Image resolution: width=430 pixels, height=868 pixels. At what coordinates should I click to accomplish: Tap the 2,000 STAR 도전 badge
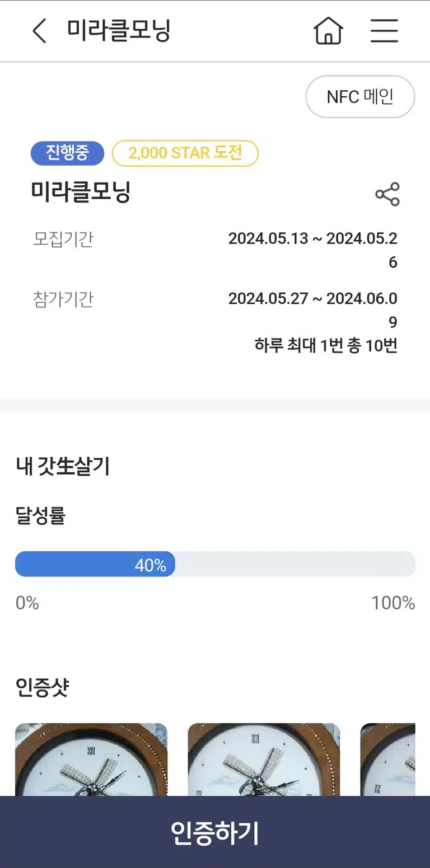click(185, 153)
